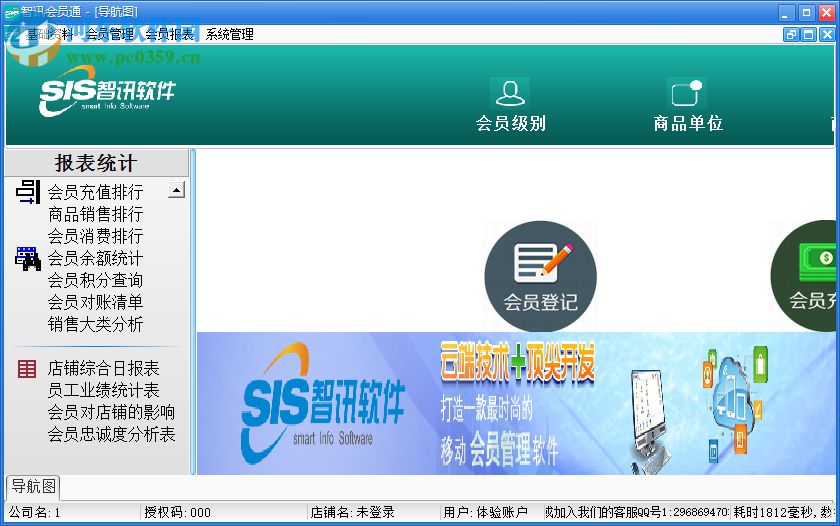Image resolution: width=840 pixels, height=526 pixels.
Task: Open 会员对账清单 report
Action: point(95,302)
